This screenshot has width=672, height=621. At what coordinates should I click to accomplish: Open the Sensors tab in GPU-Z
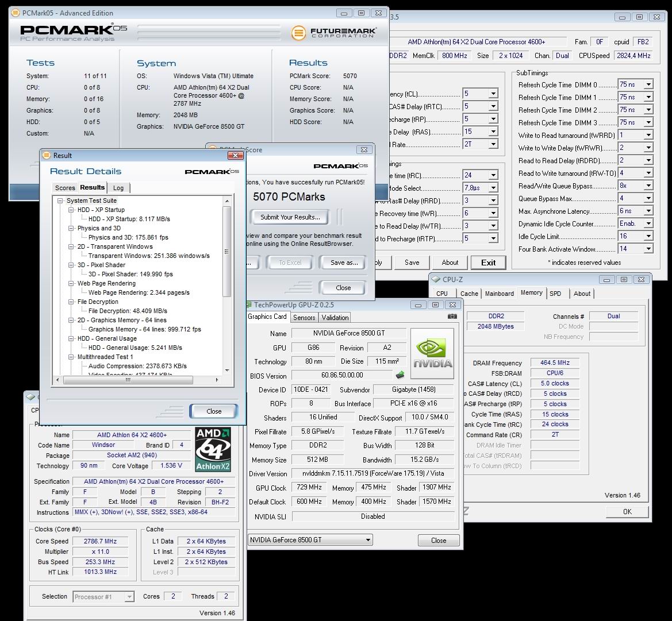[304, 317]
